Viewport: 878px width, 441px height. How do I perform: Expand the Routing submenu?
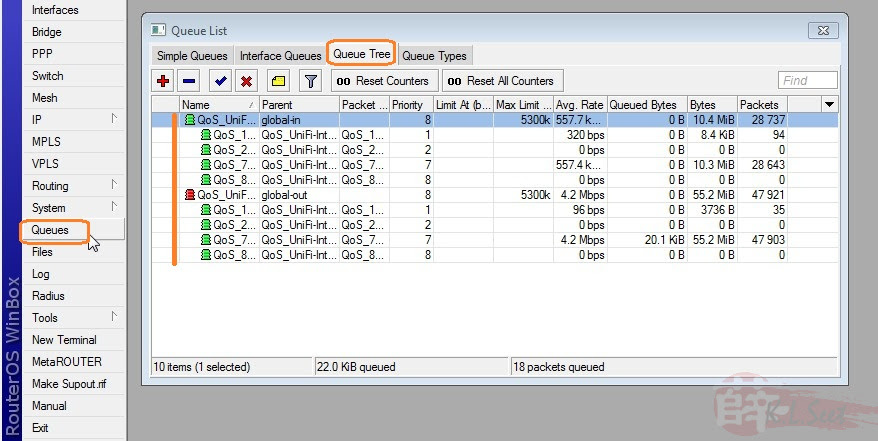click(73, 186)
